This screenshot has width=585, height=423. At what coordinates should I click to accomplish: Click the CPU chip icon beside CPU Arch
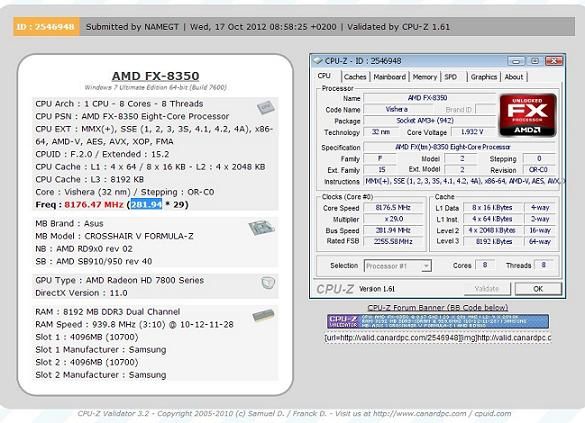[266, 107]
